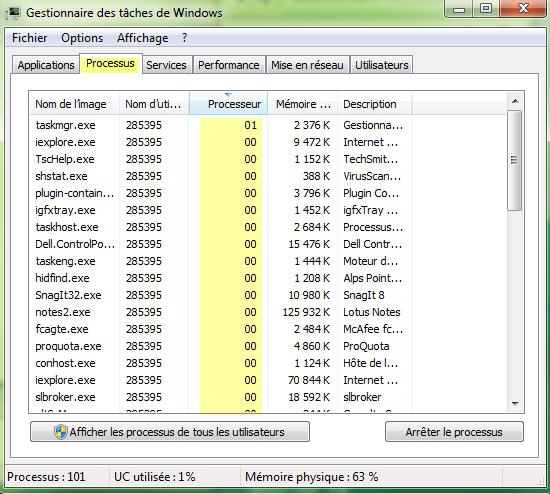Click the McAfee fc... description
Screen dimensions: 550x494
pyautogui.click(x=373, y=329)
